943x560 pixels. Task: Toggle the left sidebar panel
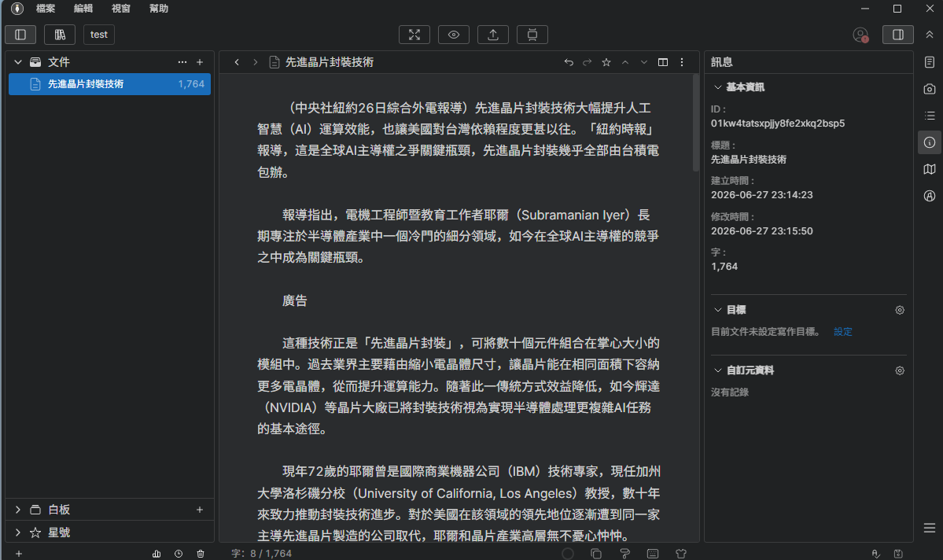pos(20,35)
